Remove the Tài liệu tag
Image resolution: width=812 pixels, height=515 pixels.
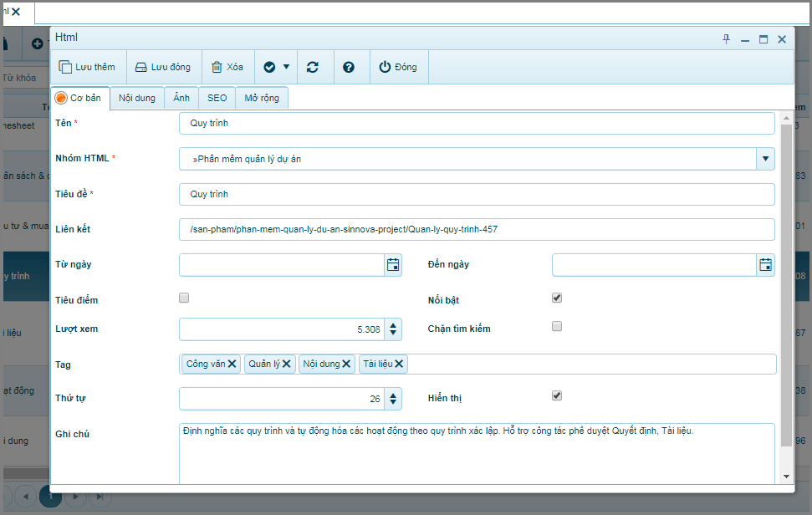(x=399, y=364)
